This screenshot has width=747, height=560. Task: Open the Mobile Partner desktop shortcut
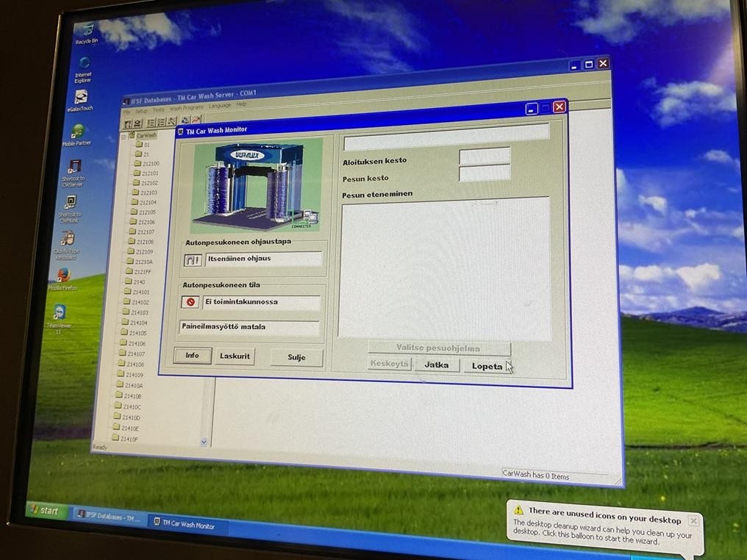77,133
